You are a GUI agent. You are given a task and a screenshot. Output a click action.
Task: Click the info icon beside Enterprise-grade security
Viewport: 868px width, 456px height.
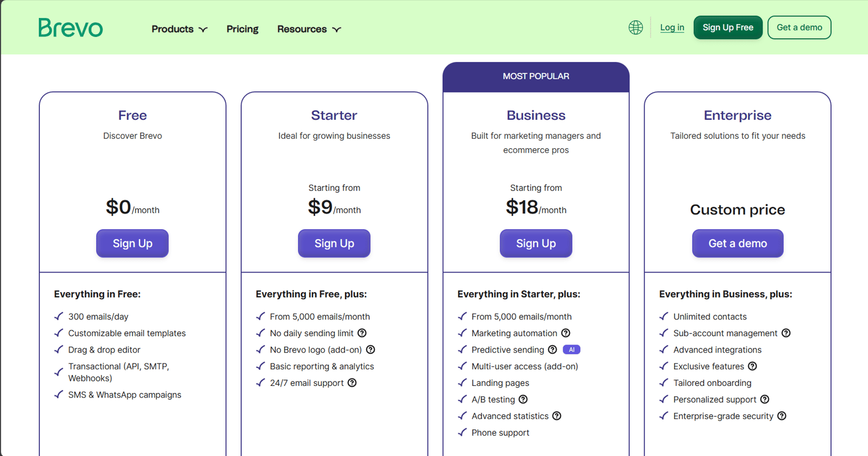click(x=782, y=416)
